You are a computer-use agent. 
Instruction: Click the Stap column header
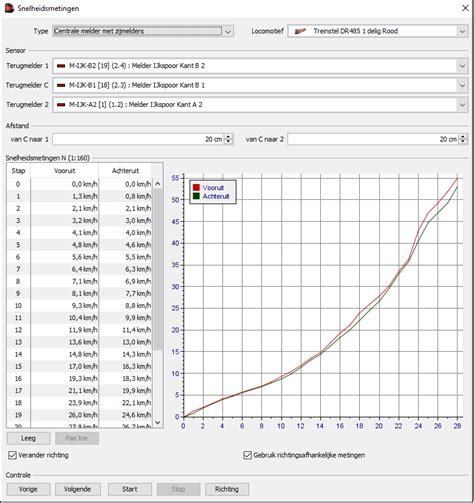[18, 171]
